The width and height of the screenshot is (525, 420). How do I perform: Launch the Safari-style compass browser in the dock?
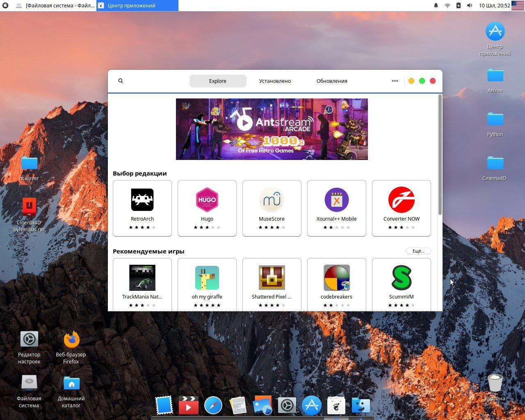point(213,405)
